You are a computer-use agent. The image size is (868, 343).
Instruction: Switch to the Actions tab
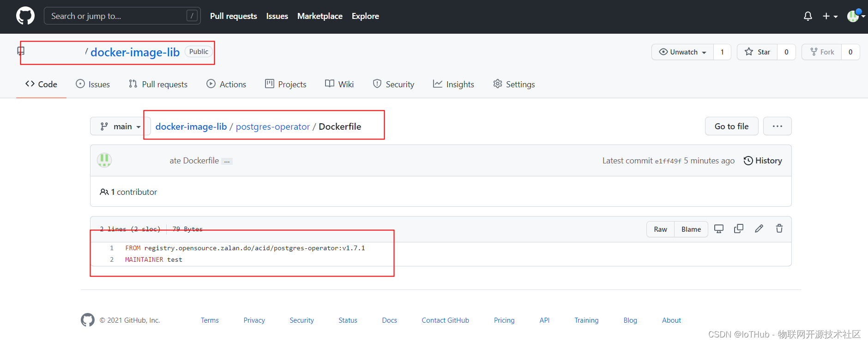[x=226, y=84]
